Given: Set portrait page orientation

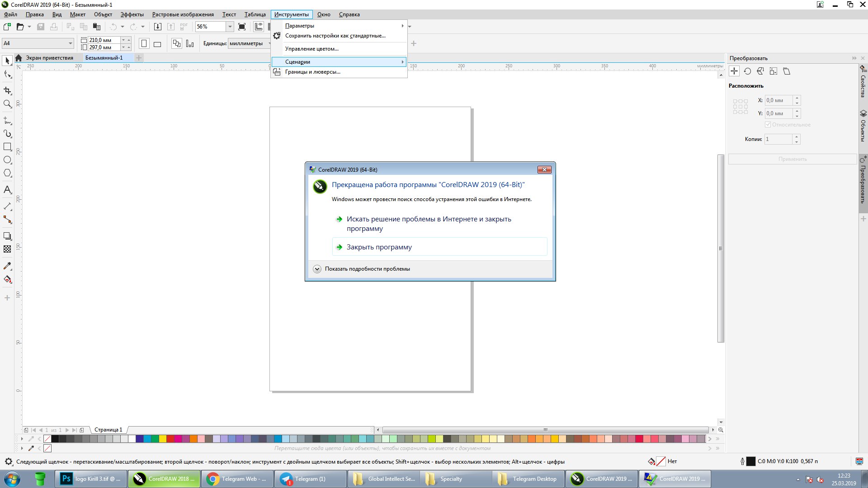Looking at the screenshot, I should click(144, 44).
